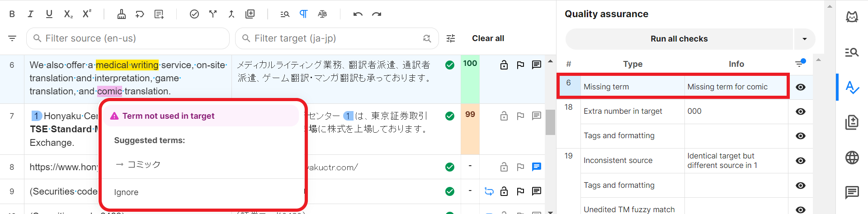Toggle visibility of the Missing term issue

[800, 87]
